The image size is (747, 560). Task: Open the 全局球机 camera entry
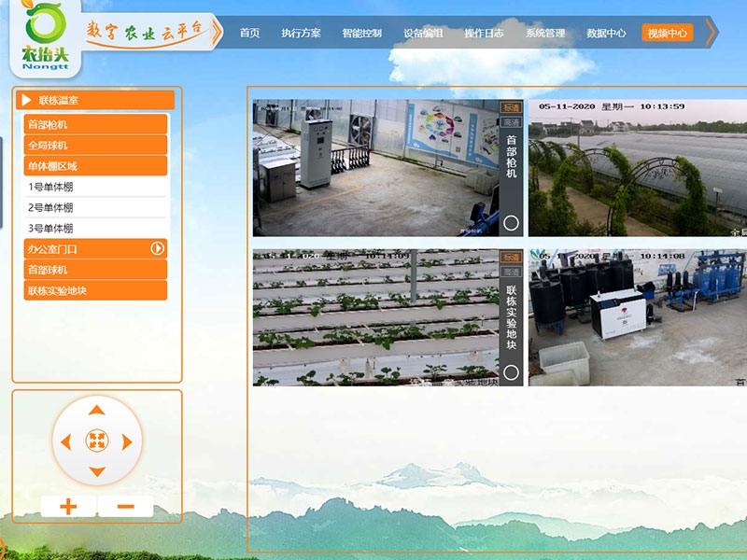click(x=95, y=146)
